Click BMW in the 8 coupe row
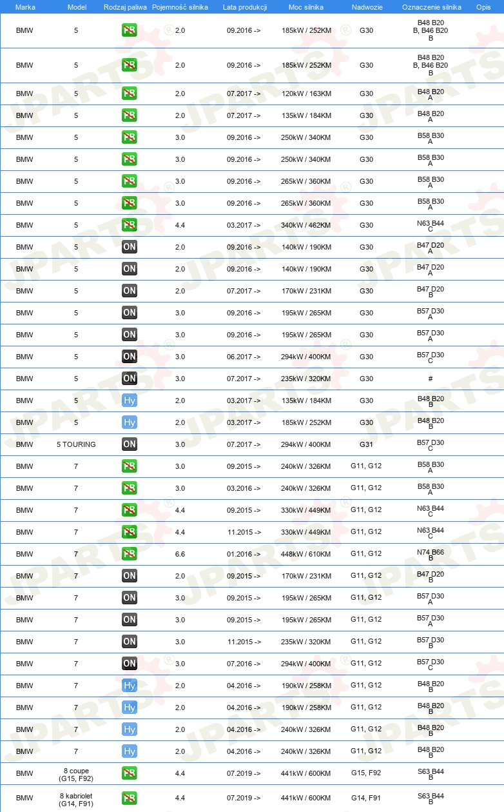The height and width of the screenshot is (812, 504). (24, 773)
